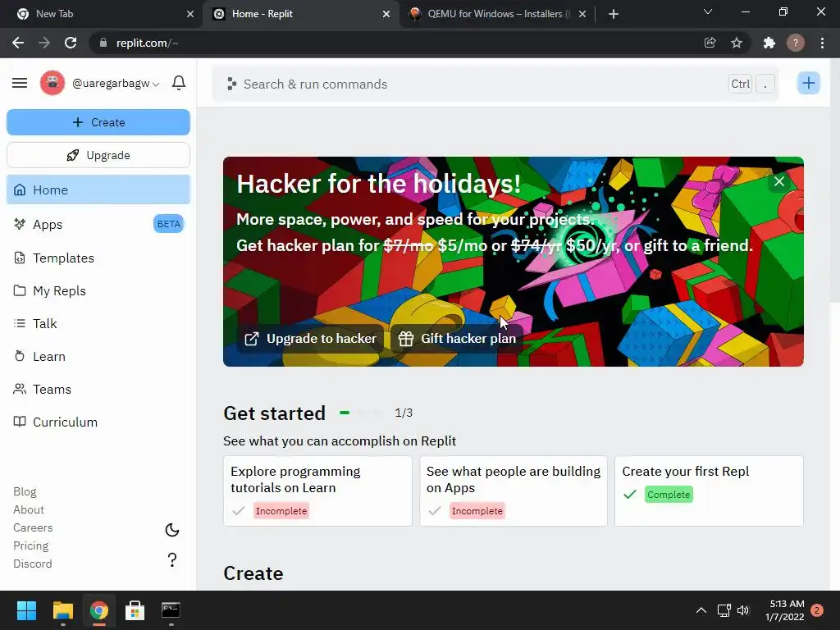Click the page vertical scrollbar

pyautogui.click(x=834, y=182)
